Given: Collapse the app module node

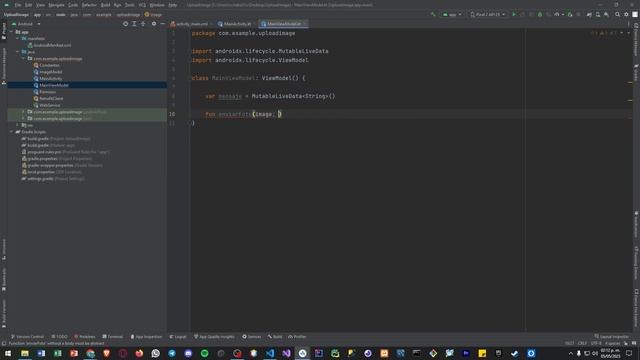Looking at the screenshot, I should (11, 32).
